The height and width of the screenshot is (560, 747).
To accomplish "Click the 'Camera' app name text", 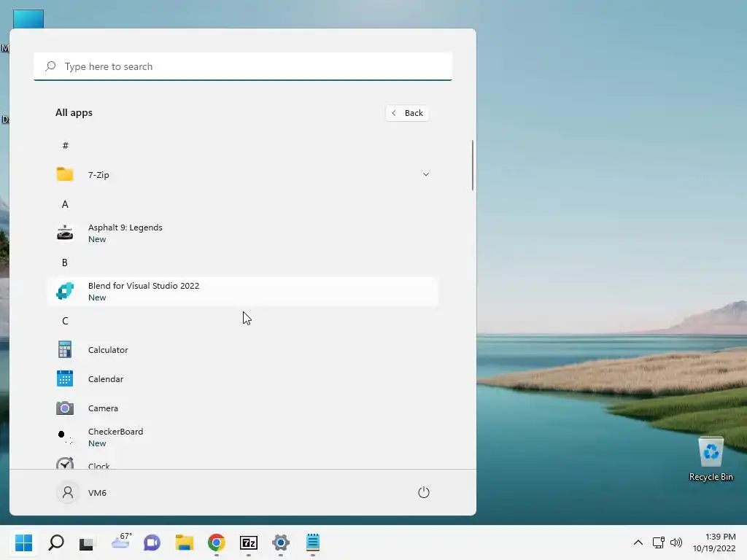I will 103,408.
